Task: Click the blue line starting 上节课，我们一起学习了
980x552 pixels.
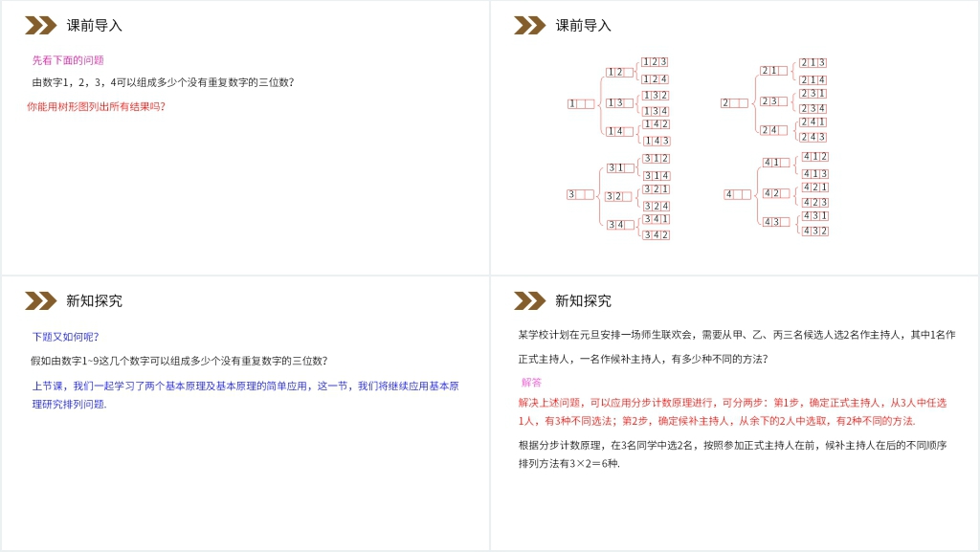Action: [246, 386]
